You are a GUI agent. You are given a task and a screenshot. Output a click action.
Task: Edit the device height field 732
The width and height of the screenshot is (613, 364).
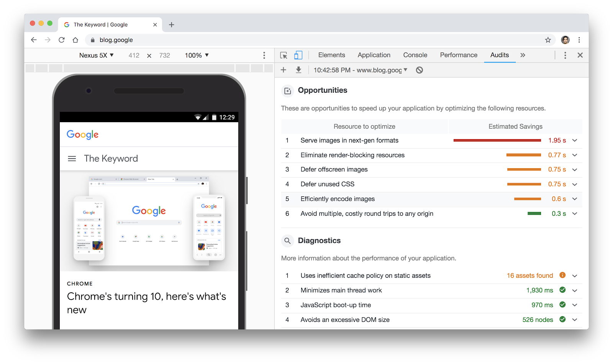click(165, 56)
